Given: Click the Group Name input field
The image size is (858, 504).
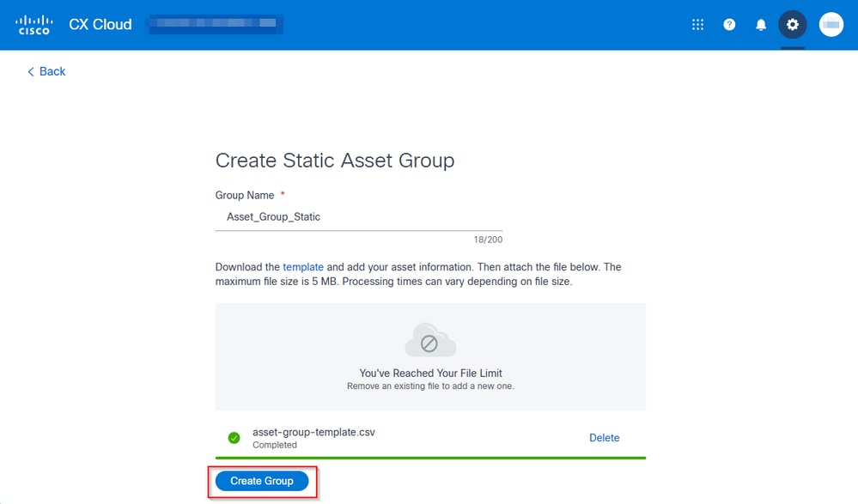Looking at the screenshot, I should pyautogui.click(x=358, y=217).
